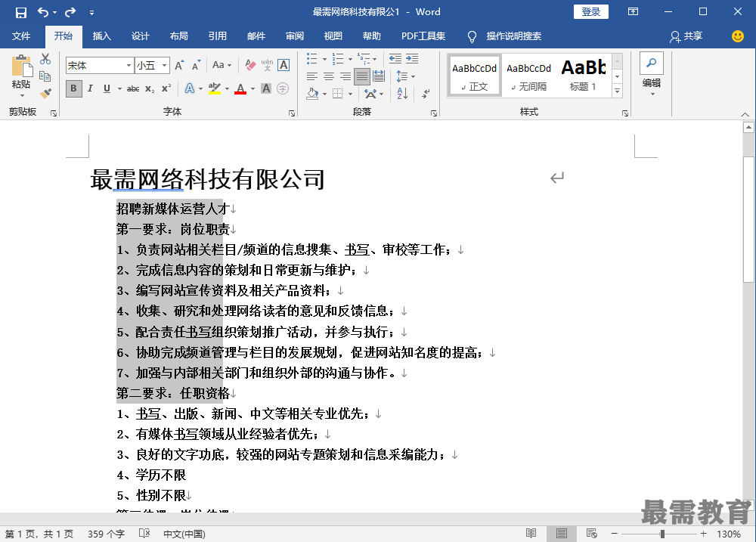Open the Font dialog launcher
Screen dimensions: 756x542
point(291,113)
